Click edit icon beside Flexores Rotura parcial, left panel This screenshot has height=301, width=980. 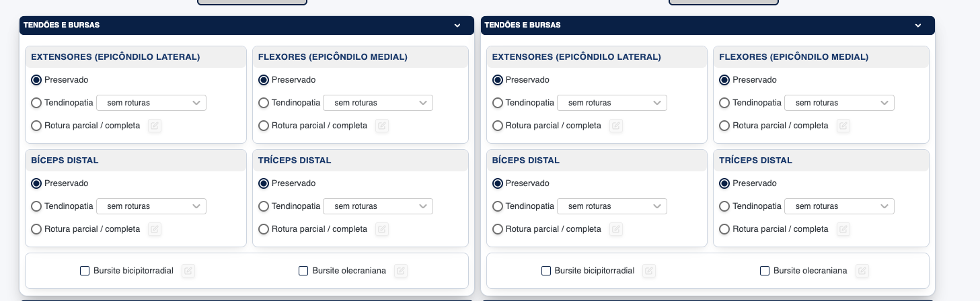[x=382, y=126]
